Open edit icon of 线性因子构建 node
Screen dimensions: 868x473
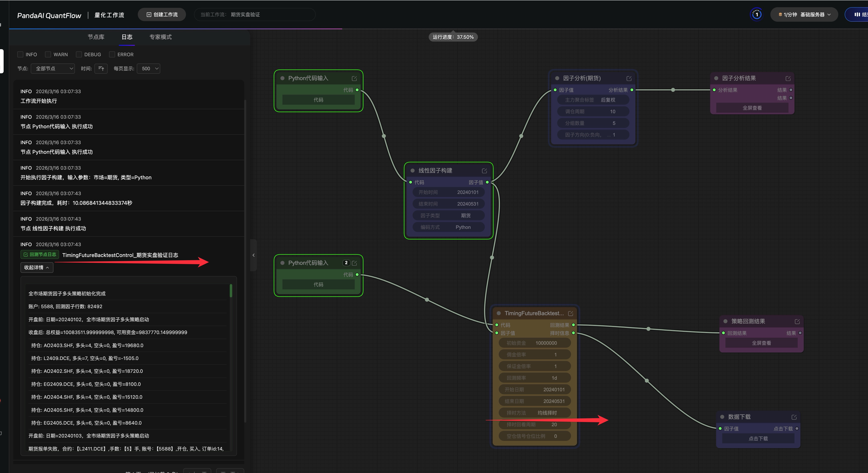(484, 171)
